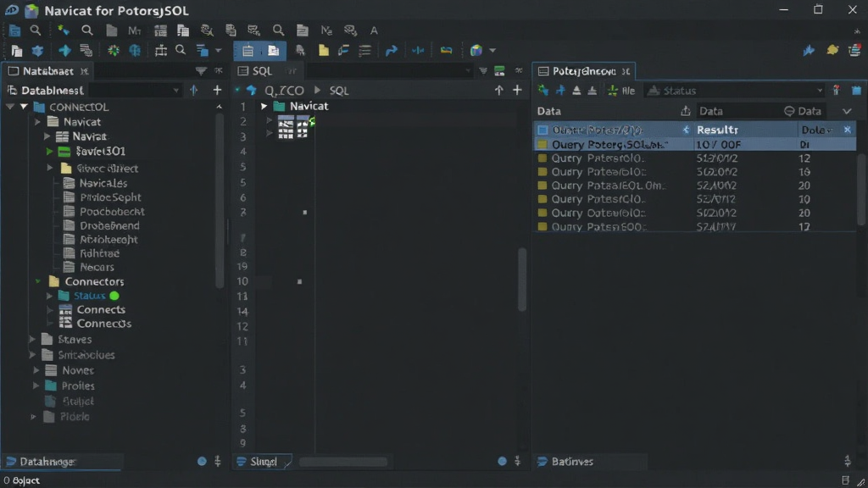Click the colorful cube toolbar icon
868x488 pixels.
[x=476, y=50]
